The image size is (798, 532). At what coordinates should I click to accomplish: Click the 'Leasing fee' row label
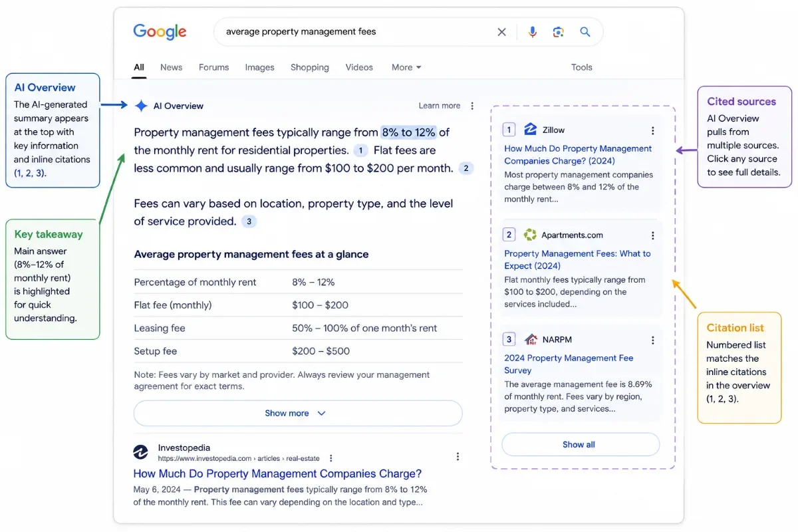(160, 328)
